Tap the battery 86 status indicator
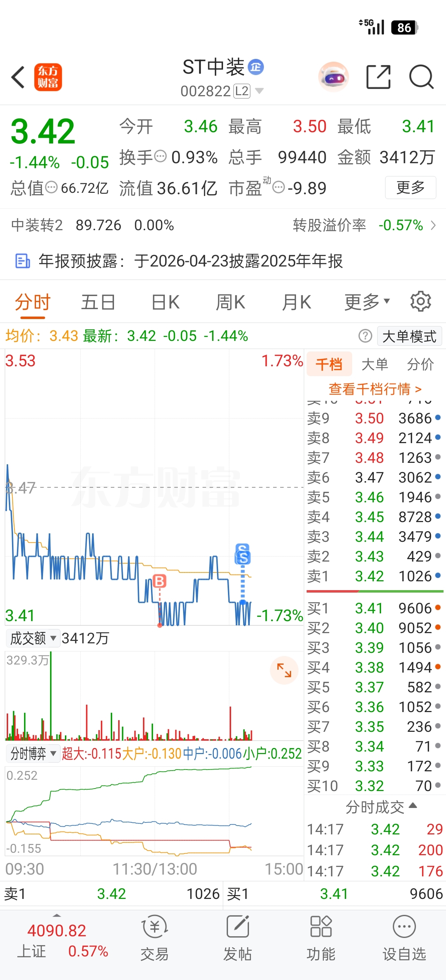The width and height of the screenshot is (446, 980). click(405, 27)
